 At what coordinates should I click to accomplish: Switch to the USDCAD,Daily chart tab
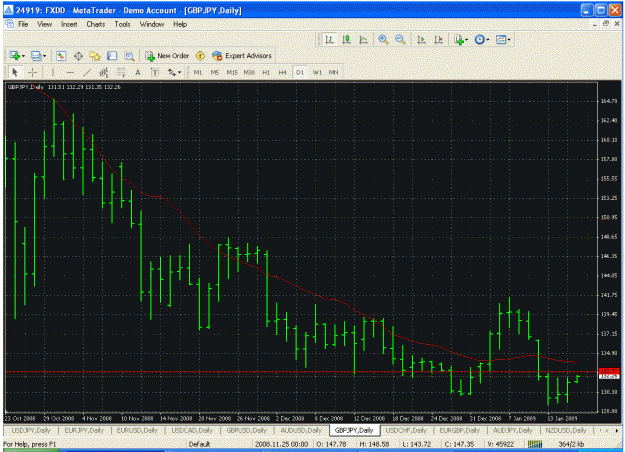[x=192, y=430]
